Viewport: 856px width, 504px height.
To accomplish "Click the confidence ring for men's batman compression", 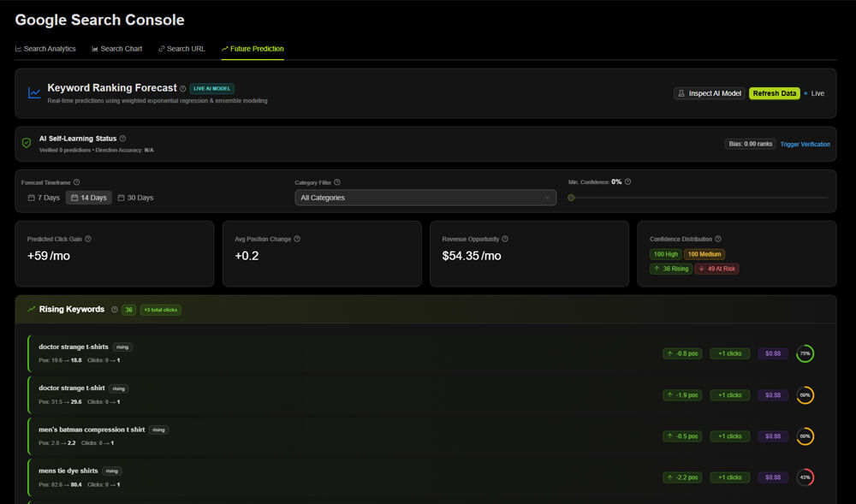I will click(805, 436).
